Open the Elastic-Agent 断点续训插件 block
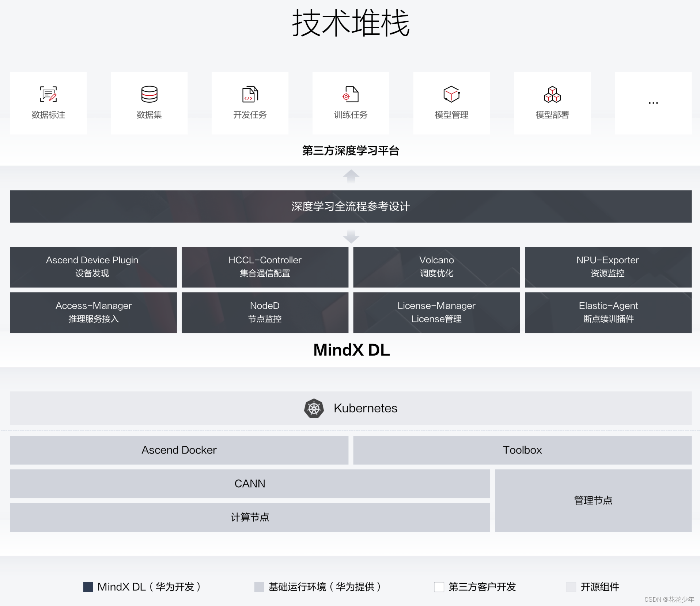Image resolution: width=700 pixels, height=606 pixels. [x=608, y=313]
